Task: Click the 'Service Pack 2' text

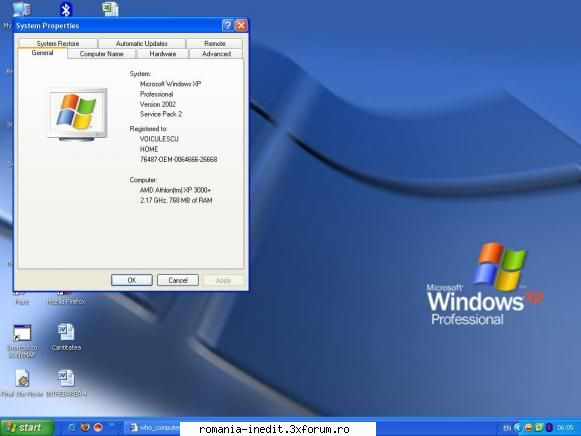Action: [161, 114]
